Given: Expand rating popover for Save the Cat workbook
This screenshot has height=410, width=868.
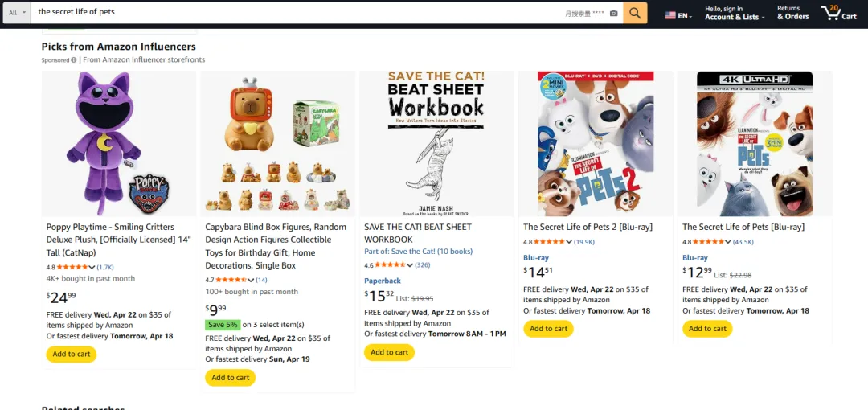Looking at the screenshot, I should coord(410,265).
